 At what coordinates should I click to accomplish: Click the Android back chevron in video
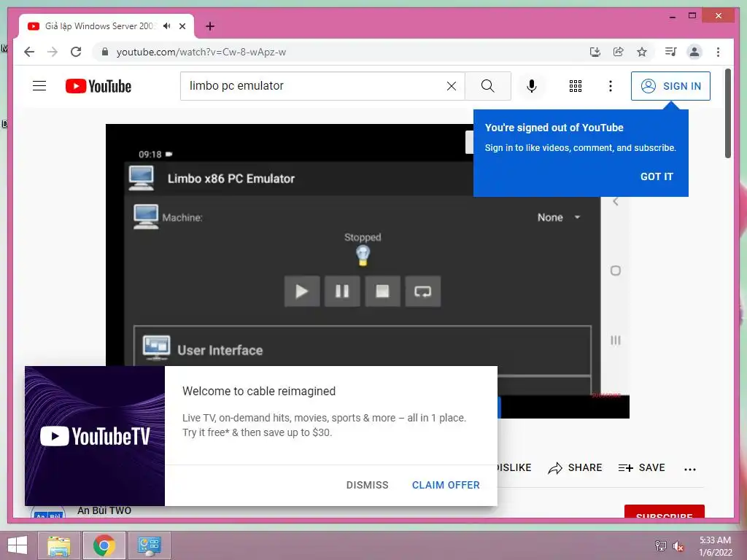[616, 201]
